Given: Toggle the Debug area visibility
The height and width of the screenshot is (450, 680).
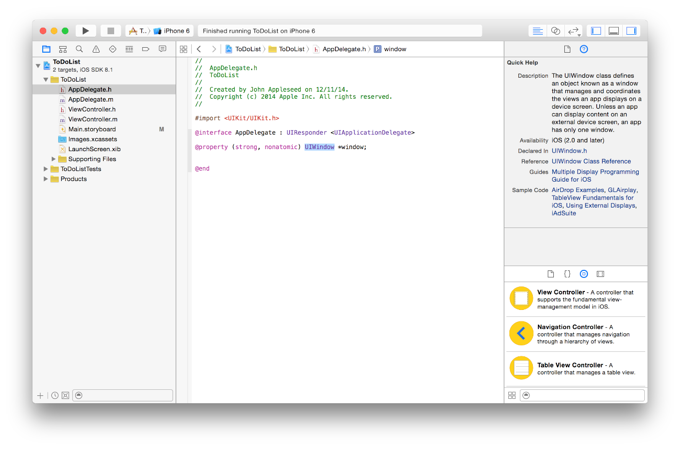Looking at the screenshot, I should (x=614, y=31).
